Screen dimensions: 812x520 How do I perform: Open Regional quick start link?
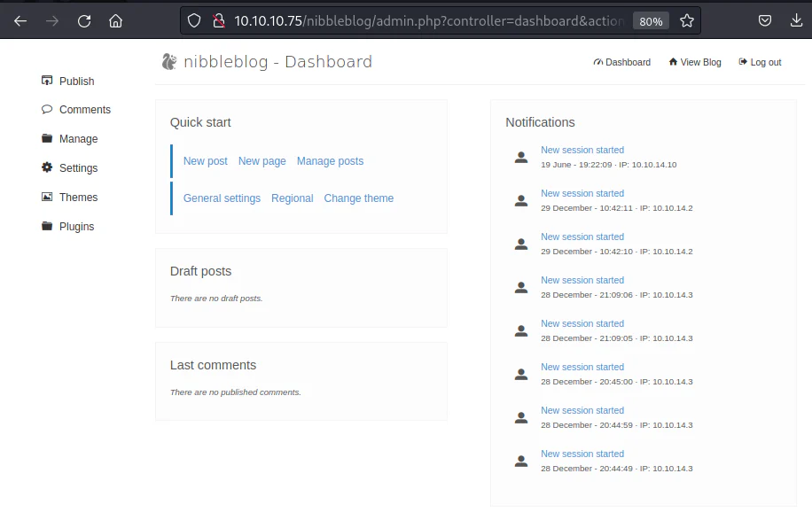tap(292, 198)
